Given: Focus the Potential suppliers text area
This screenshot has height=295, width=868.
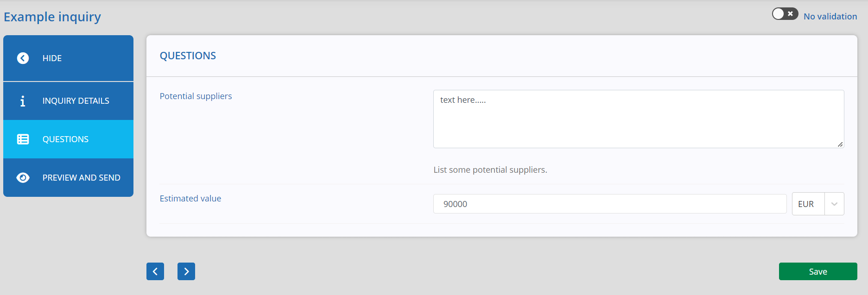Looking at the screenshot, I should pyautogui.click(x=639, y=119).
